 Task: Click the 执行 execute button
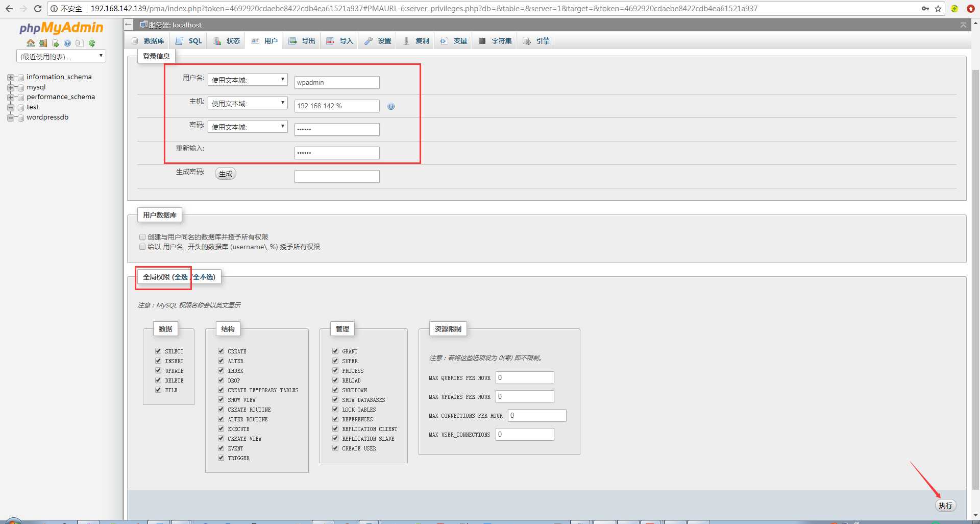[945, 505]
